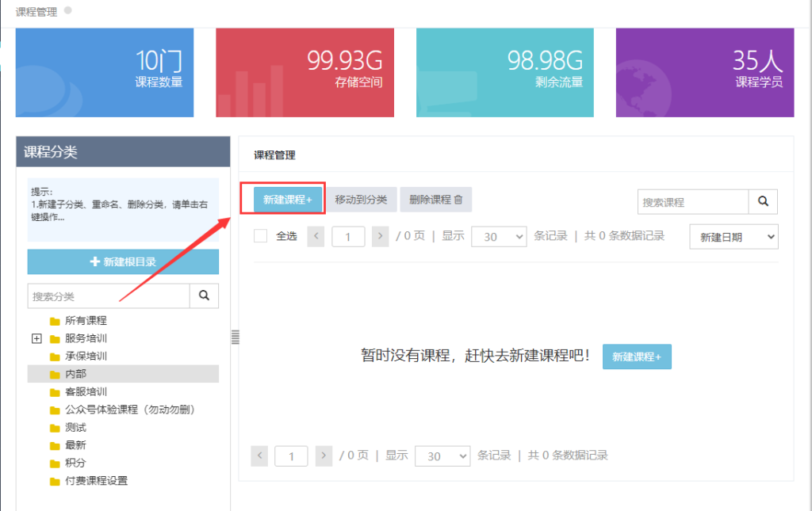Select the 承保培训 category
Image resolution: width=812 pixels, height=511 pixels.
point(86,357)
